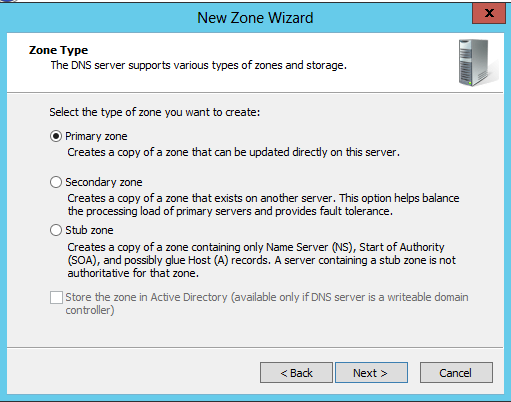
Task: Click the DNS server tower icon
Action: click(x=477, y=62)
